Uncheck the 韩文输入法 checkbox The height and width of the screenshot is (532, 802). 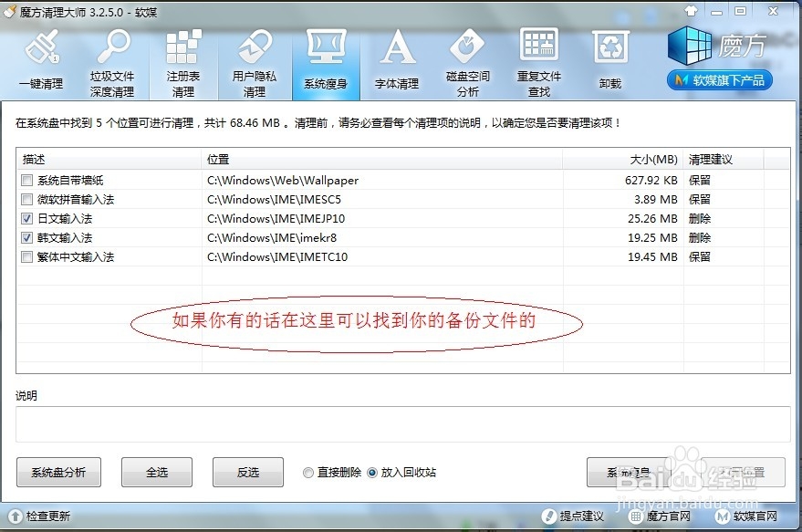pos(26,237)
